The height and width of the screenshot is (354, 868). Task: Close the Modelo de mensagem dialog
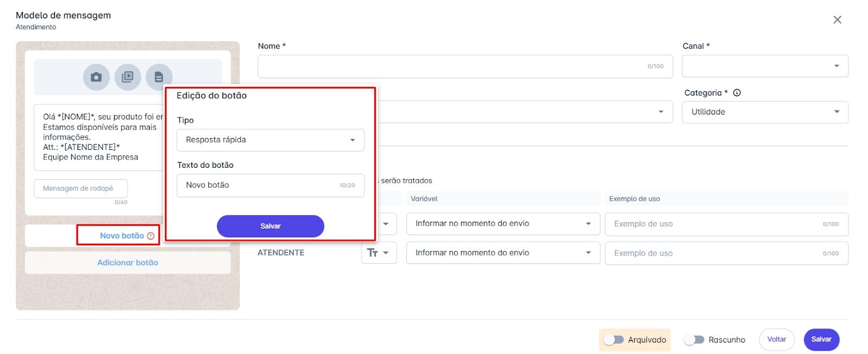point(837,20)
